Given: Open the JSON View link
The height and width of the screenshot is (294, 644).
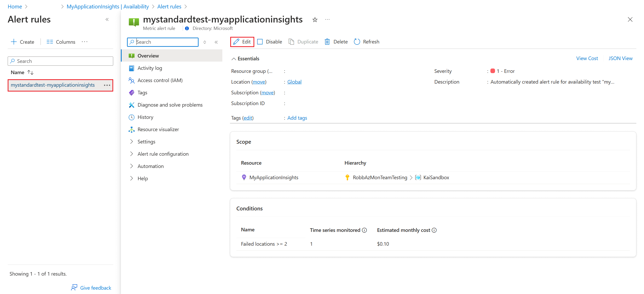Looking at the screenshot, I should (620, 58).
